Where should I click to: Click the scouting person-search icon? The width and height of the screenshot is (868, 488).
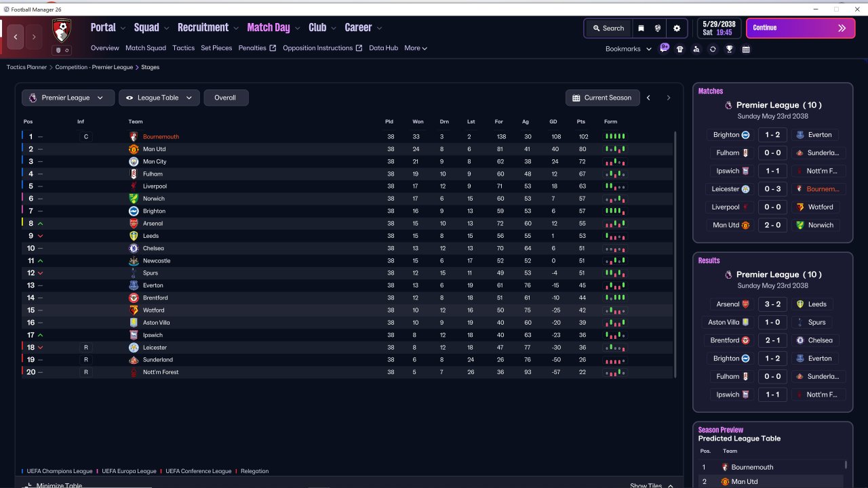pos(696,49)
